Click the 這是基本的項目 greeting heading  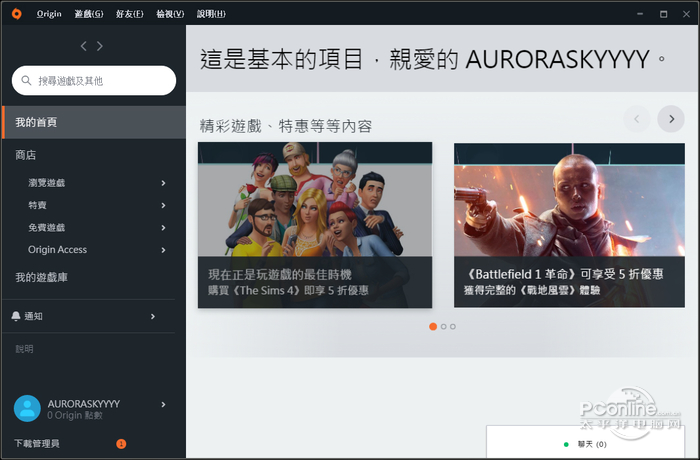click(433, 59)
